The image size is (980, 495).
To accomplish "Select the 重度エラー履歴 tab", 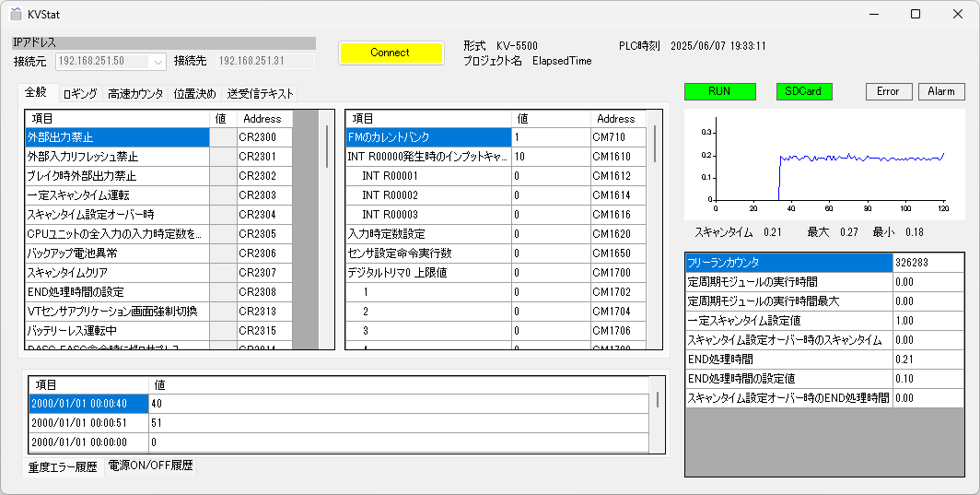I will click(63, 466).
